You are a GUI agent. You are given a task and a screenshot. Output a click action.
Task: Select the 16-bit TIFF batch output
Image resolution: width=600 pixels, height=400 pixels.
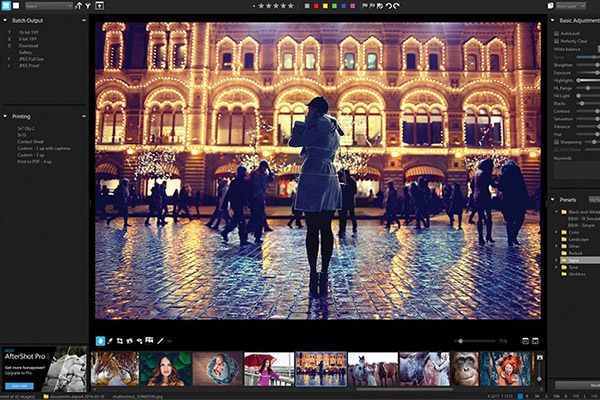29,33
